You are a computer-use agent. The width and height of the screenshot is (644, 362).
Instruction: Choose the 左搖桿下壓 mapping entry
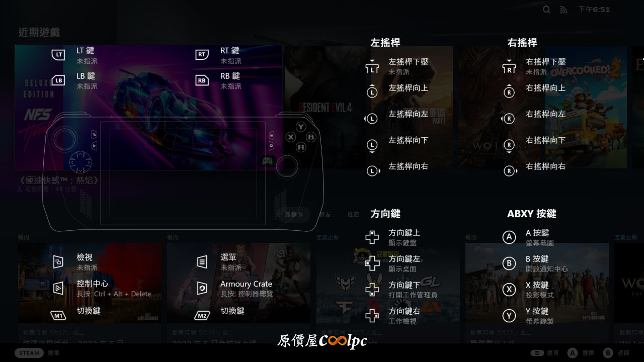click(x=397, y=66)
